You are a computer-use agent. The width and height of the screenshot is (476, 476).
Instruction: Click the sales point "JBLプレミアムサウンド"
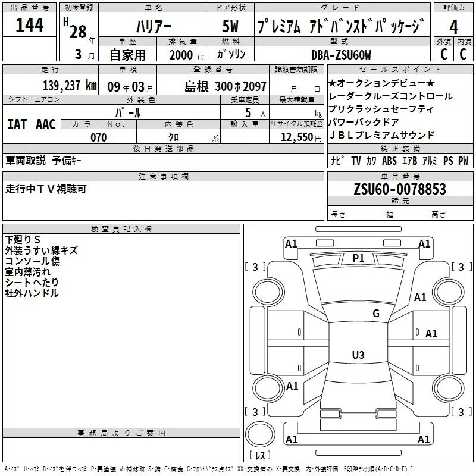pos(382,135)
